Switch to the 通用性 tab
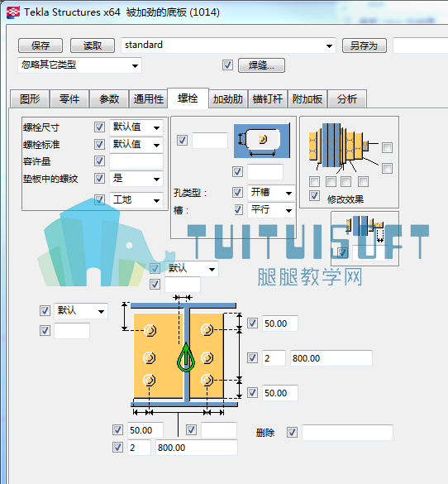 (x=148, y=99)
